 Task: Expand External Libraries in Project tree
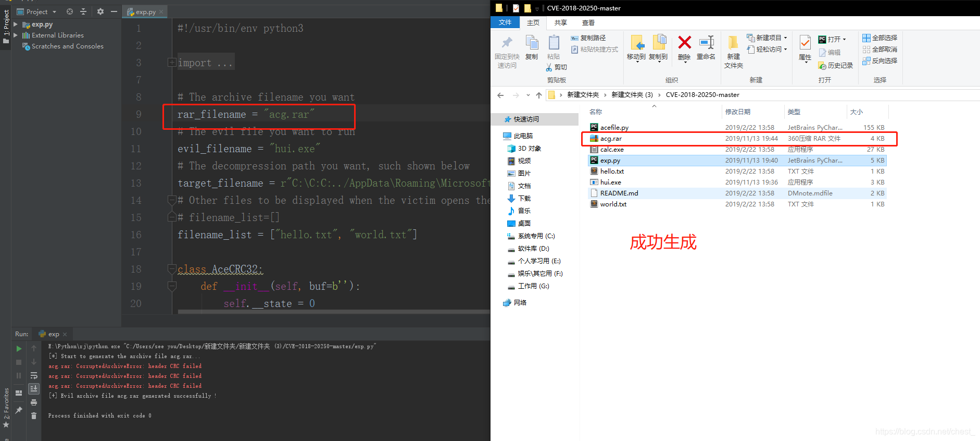coord(16,35)
